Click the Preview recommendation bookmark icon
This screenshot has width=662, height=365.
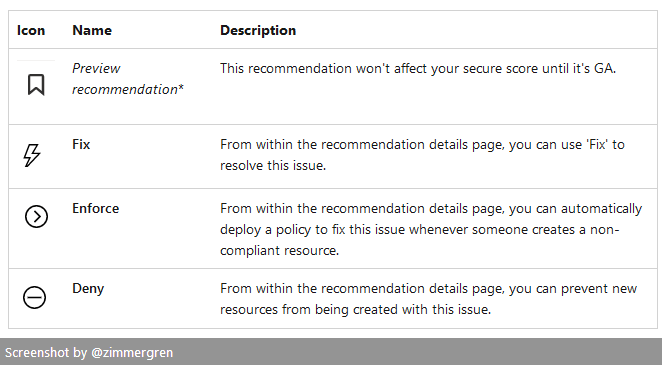point(36,85)
